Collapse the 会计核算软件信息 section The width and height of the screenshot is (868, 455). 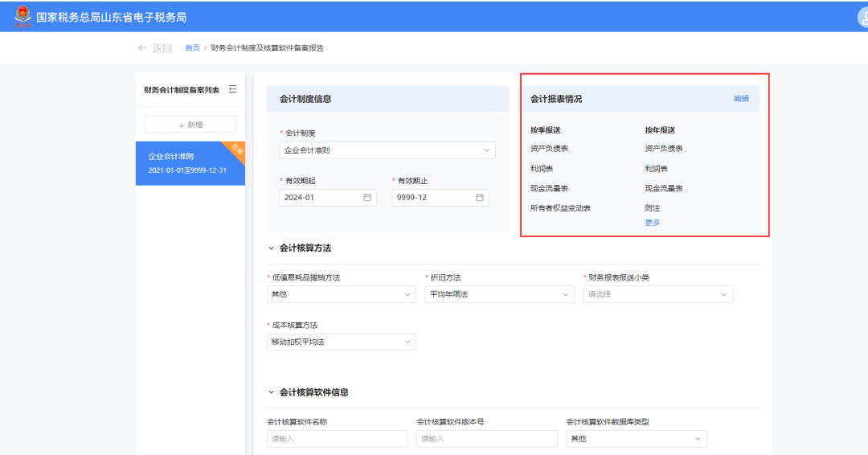pos(272,392)
